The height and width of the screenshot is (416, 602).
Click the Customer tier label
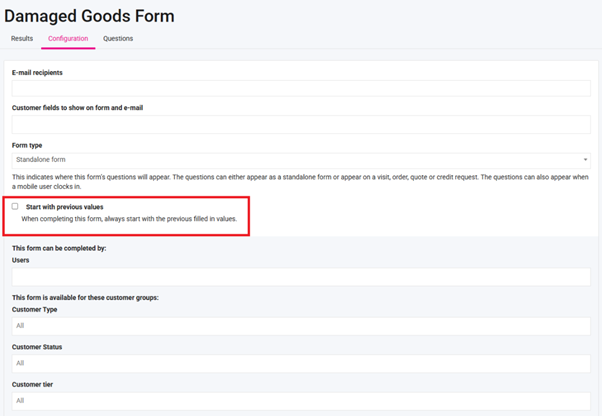[32, 384]
